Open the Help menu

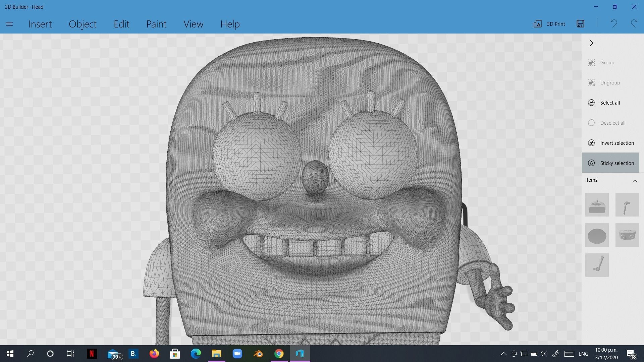tap(230, 24)
